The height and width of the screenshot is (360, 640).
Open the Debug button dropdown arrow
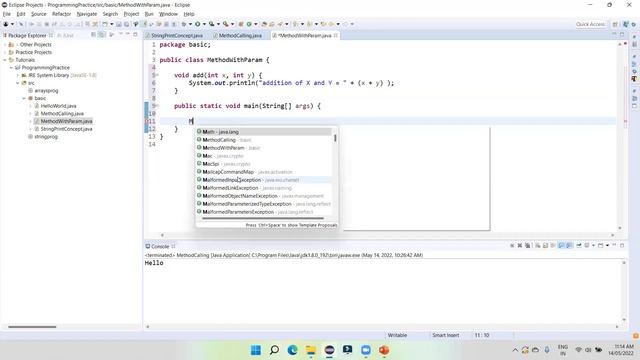[x=190, y=24]
